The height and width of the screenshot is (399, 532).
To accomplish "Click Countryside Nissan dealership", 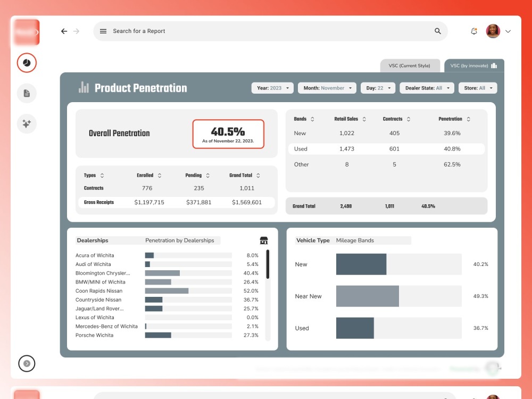I will pyautogui.click(x=98, y=300).
